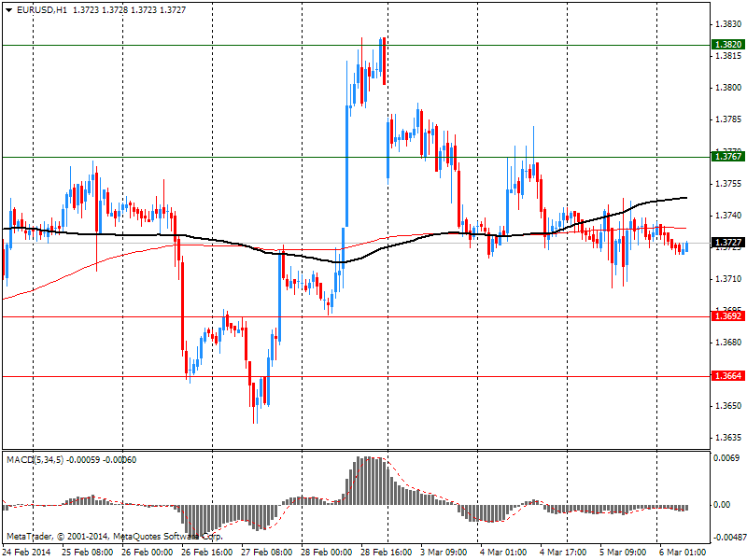The height and width of the screenshot is (560, 747).
Task: Select the green 1.3820 price level tag
Action: tap(727, 45)
